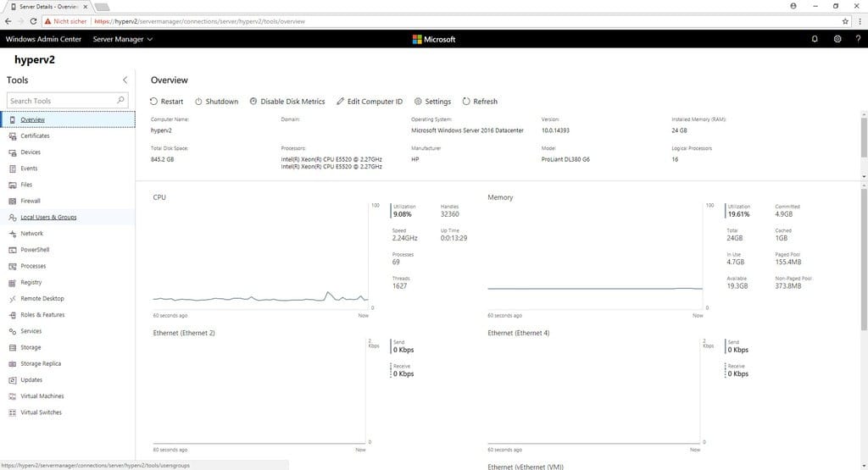
Task: Click the Ethernet (Ethernet 2) heading
Action: pos(184,333)
